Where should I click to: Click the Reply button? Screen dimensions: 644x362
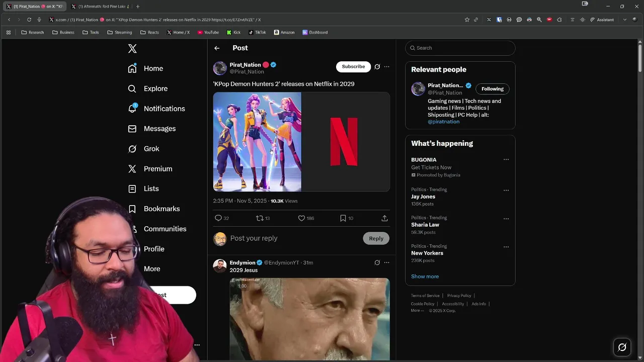[x=376, y=238]
